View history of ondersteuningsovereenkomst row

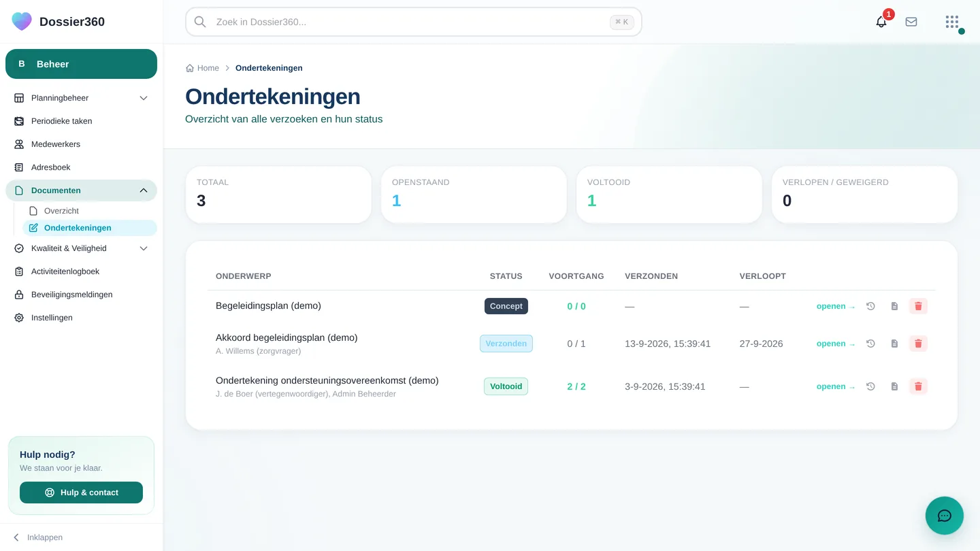[x=870, y=386]
